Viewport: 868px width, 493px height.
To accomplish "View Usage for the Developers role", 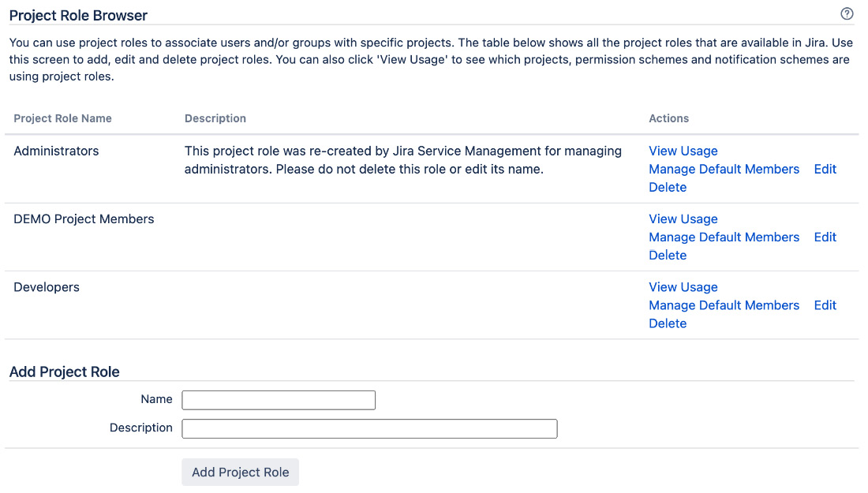I will [683, 286].
